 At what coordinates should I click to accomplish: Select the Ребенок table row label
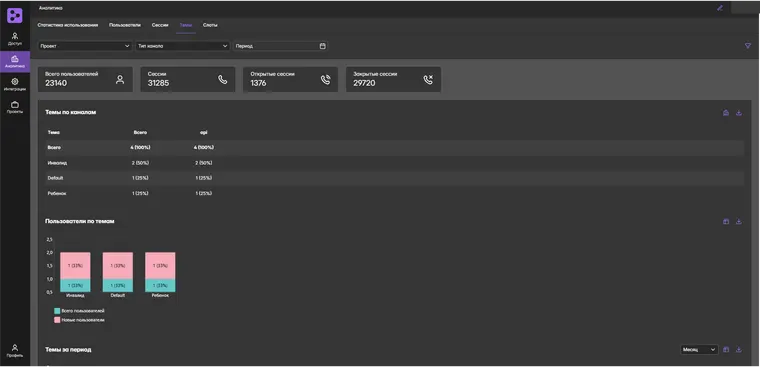[57, 193]
